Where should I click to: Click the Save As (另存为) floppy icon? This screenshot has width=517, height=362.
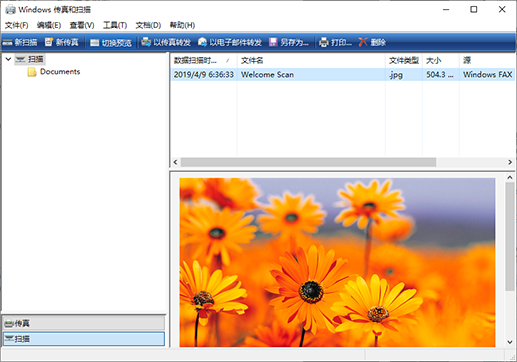pyautogui.click(x=273, y=42)
